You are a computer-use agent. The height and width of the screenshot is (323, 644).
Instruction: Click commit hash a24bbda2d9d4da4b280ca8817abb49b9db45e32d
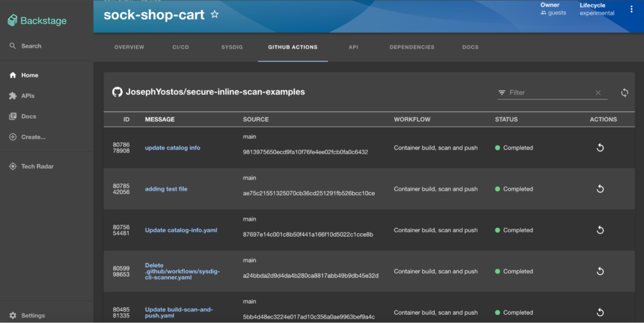click(x=310, y=276)
